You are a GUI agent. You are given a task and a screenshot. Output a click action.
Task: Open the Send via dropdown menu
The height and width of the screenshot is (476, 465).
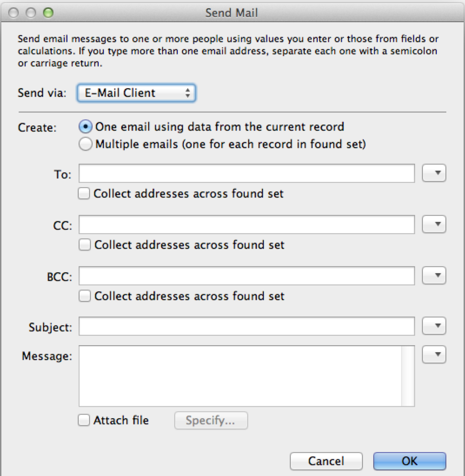[x=136, y=93]
